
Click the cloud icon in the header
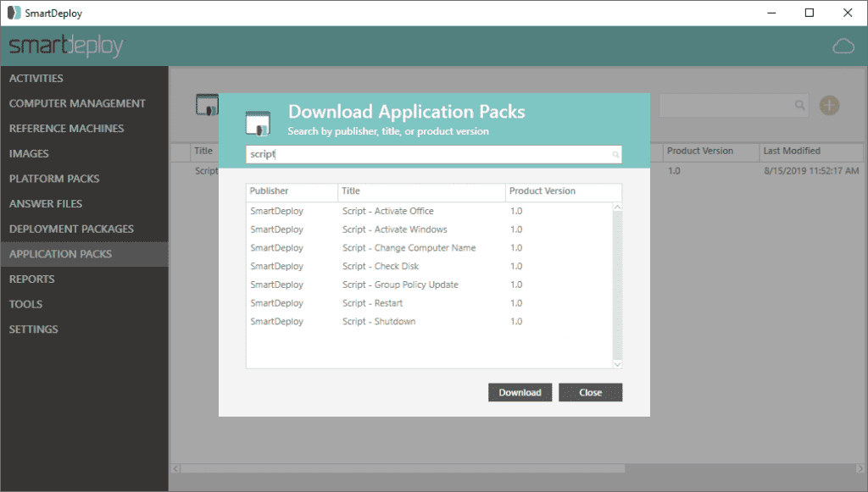click(843, 46)
